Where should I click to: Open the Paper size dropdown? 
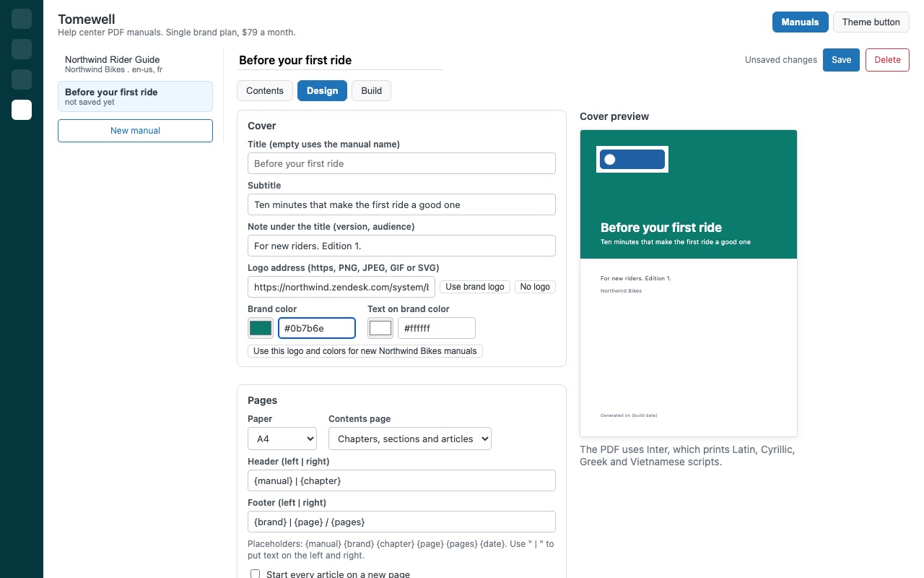click(282, 439)
